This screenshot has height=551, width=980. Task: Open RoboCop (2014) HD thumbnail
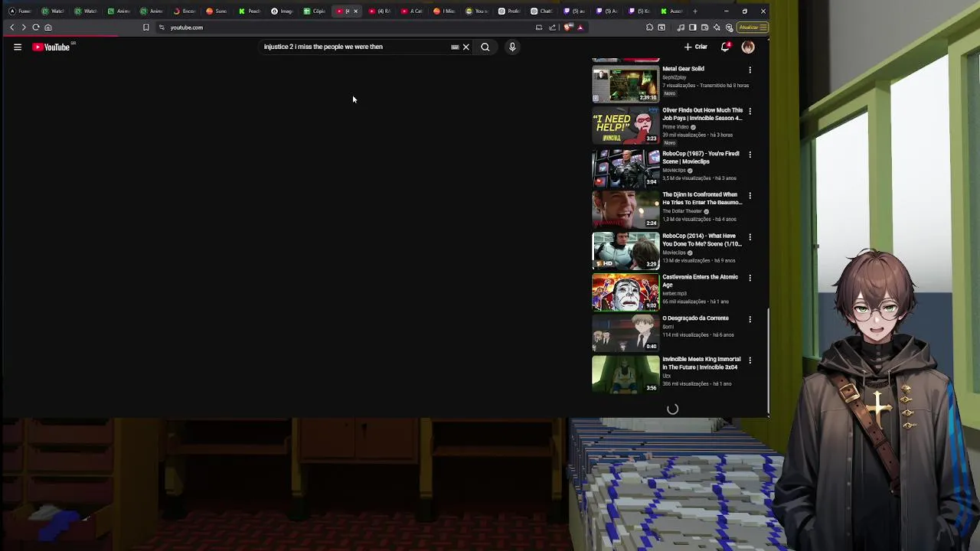coord(626,249)
